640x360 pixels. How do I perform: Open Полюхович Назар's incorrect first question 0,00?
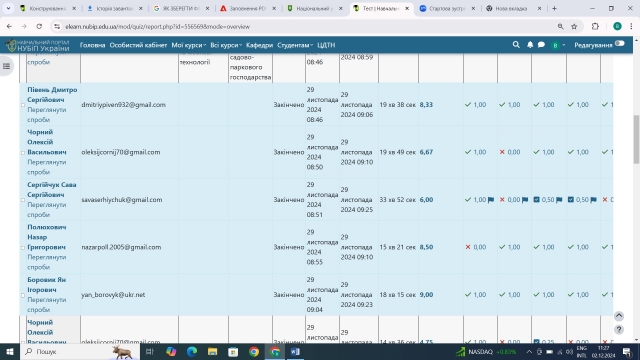(476, 247)
